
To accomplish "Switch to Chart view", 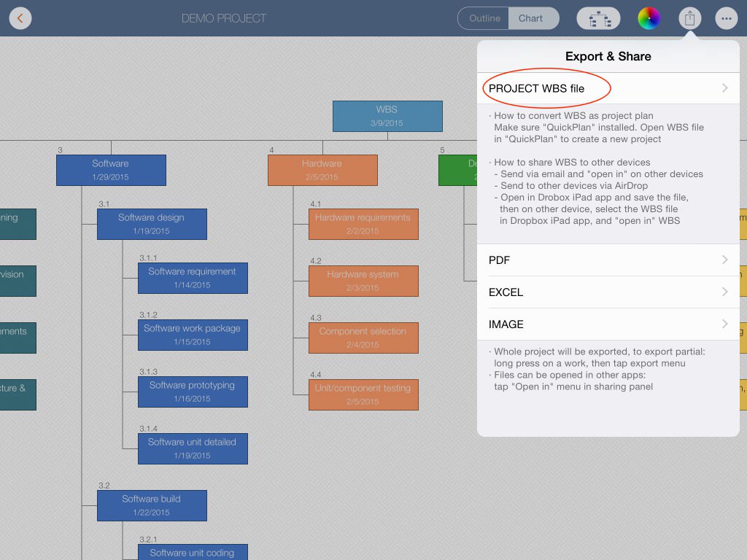I will coord(532,18).
